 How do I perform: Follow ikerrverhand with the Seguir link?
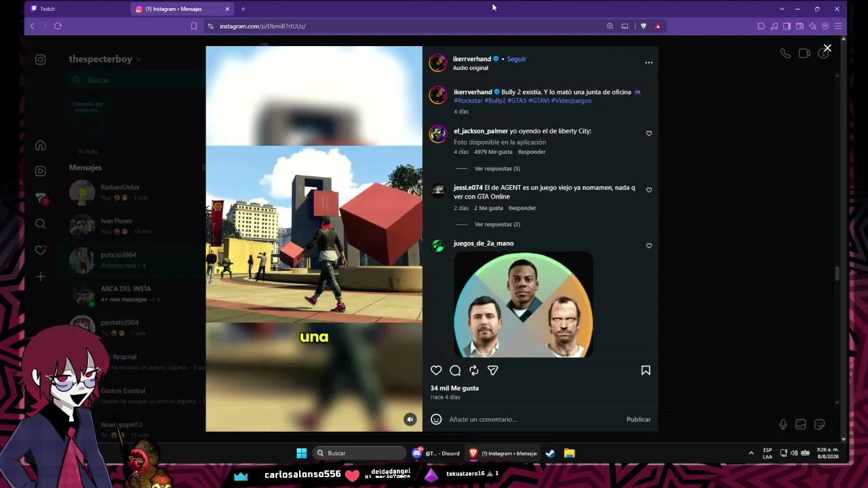tap(517, 59)
